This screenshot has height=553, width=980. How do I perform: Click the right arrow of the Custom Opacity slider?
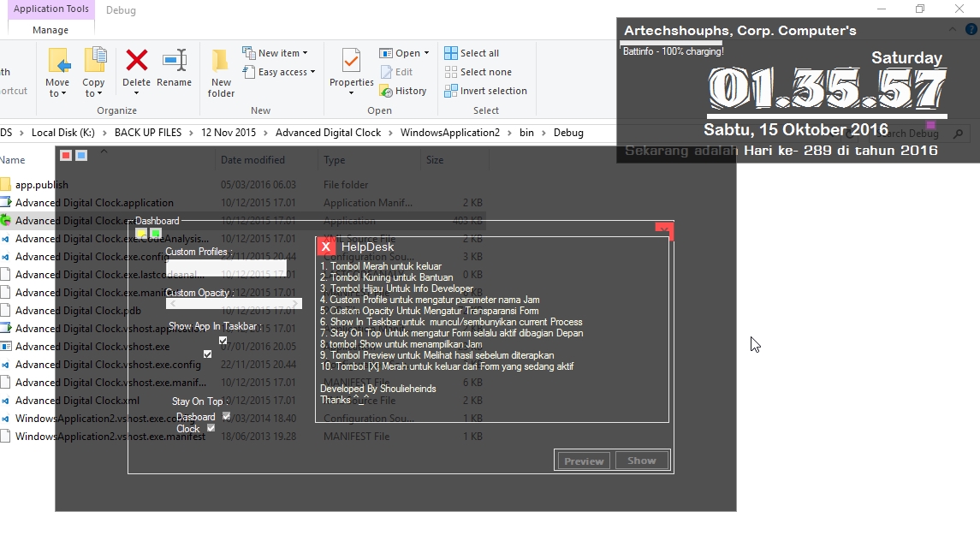pyautogui.click(x=295, y=304)
